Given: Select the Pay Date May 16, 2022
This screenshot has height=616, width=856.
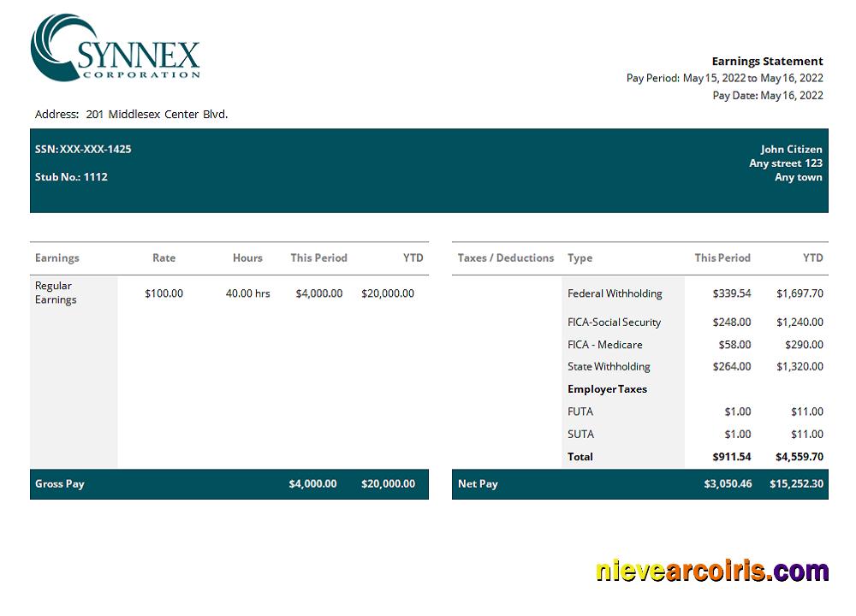Looking at the screenshot, I should (789, 95).
